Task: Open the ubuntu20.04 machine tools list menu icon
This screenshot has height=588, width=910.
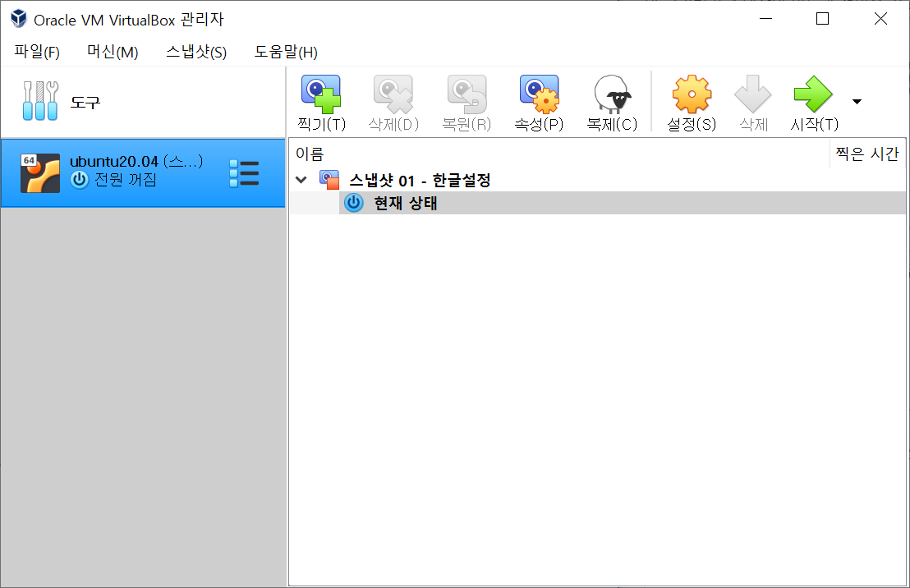Action: (x=244, y=173)
